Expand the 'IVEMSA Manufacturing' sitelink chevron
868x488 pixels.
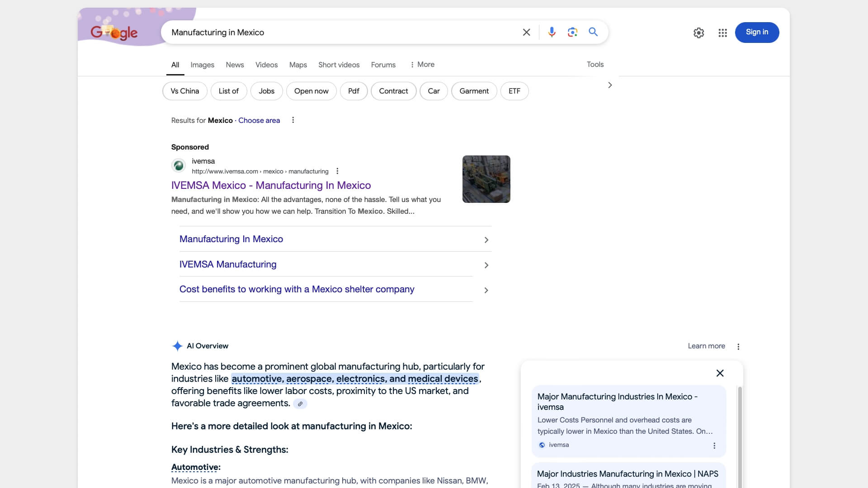[x=486, y=265]
